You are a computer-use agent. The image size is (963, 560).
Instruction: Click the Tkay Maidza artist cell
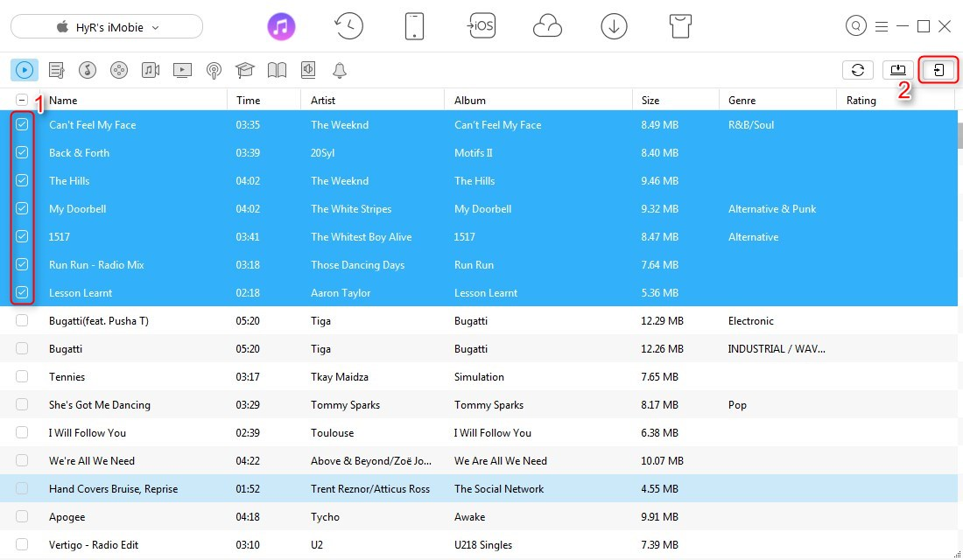[340, 376]
